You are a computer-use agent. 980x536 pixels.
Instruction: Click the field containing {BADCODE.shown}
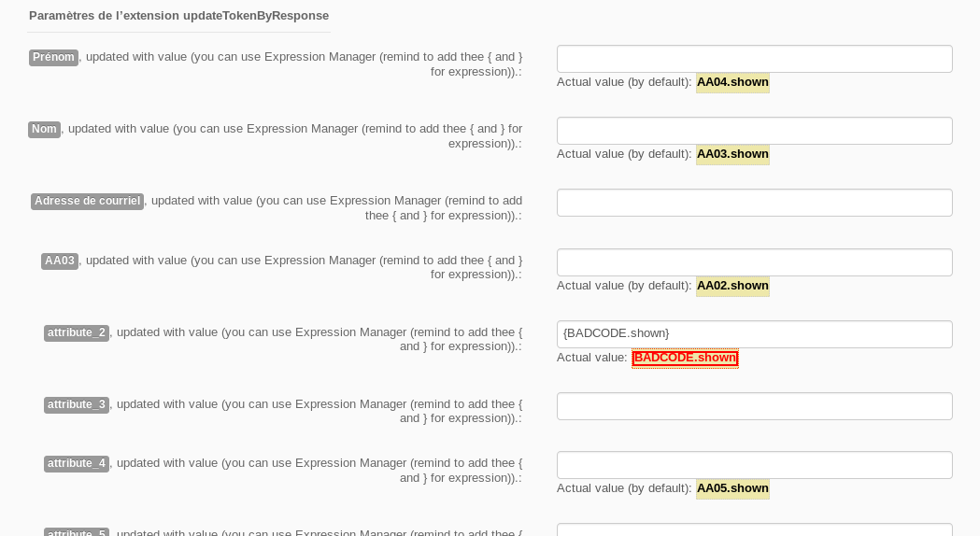(754, 334)
